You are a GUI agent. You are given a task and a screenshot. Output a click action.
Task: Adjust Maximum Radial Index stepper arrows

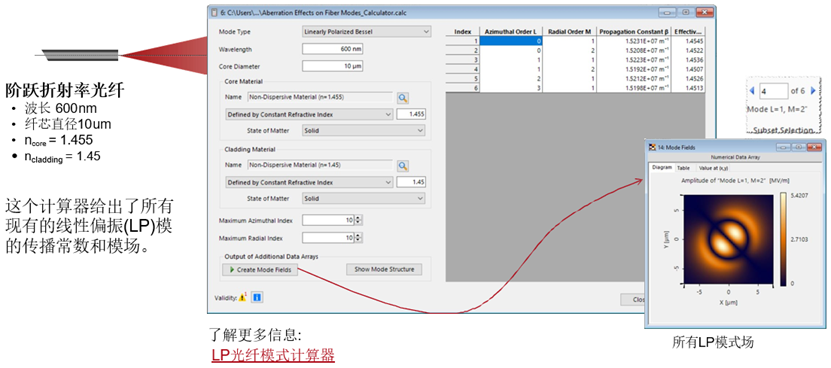point(358,238)
